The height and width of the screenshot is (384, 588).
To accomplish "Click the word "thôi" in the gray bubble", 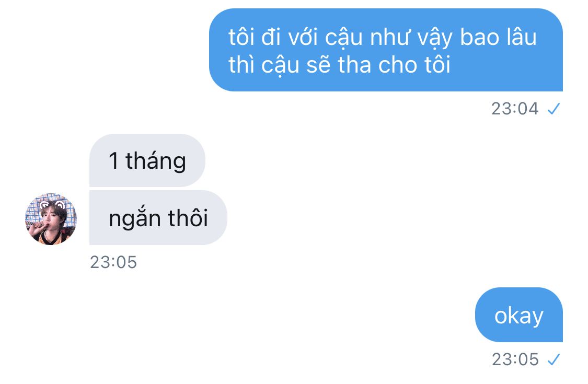I will pyautogui.click(x=188, y=217).
